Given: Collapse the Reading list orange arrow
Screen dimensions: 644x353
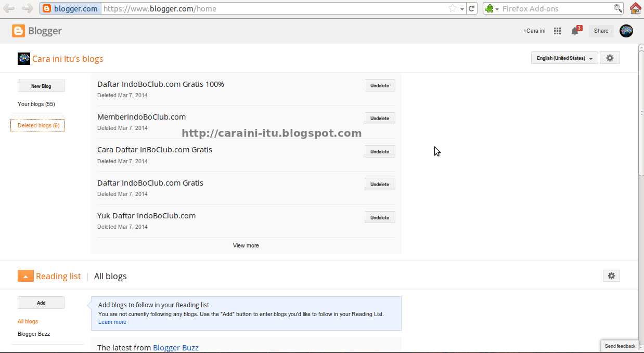Looking at the screenshot, I should pos(25,276).
